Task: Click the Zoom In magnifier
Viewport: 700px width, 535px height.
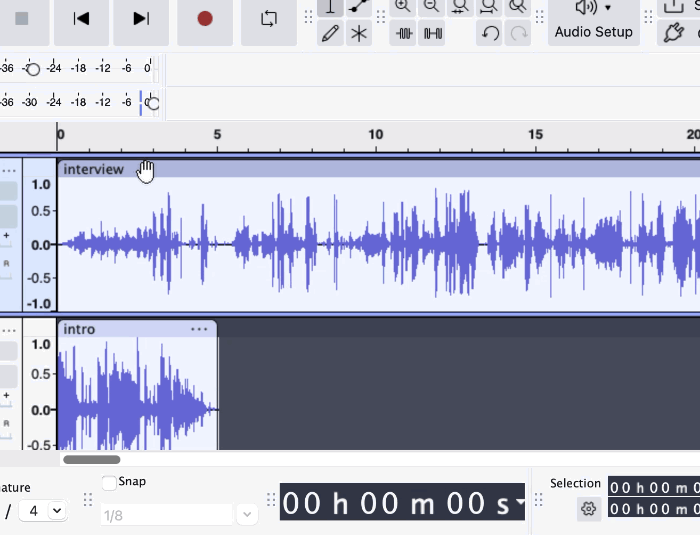Action: coord(403,7)
